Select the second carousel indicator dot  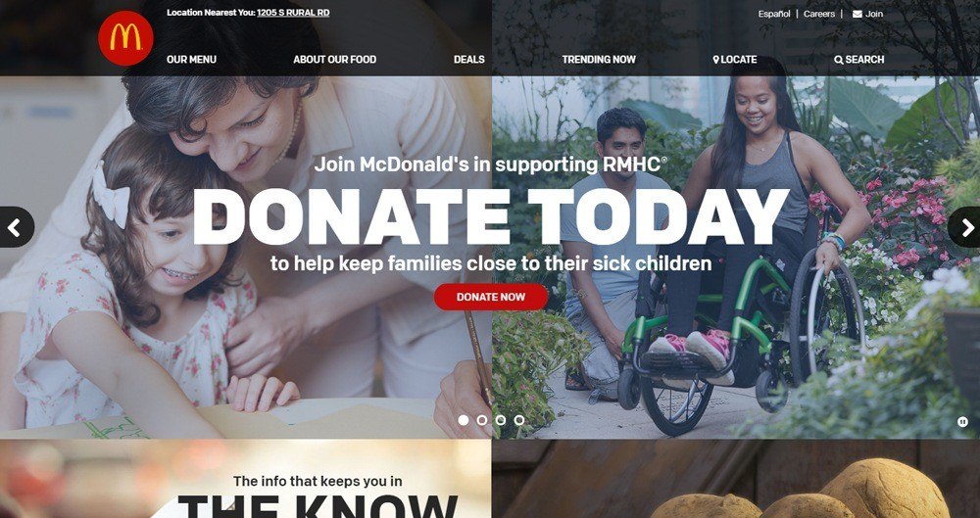482,420
